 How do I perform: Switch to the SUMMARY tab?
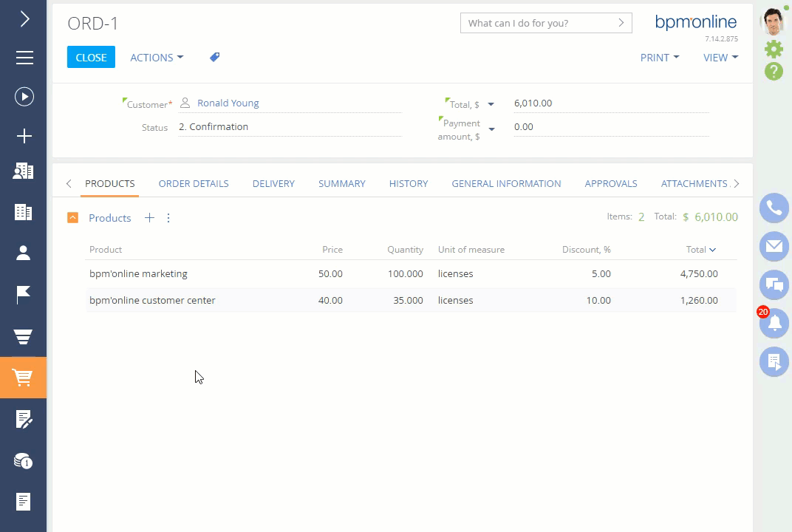pos(342,183)
